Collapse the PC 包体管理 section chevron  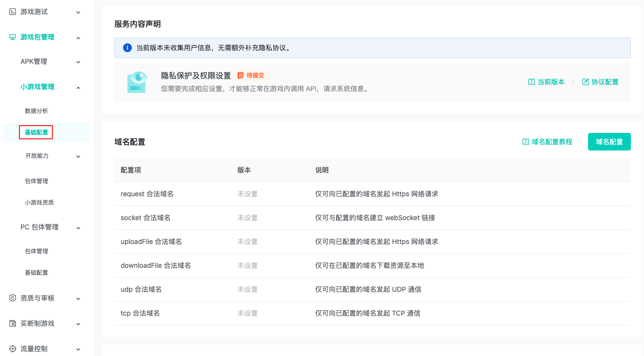(x=78, y=227)
